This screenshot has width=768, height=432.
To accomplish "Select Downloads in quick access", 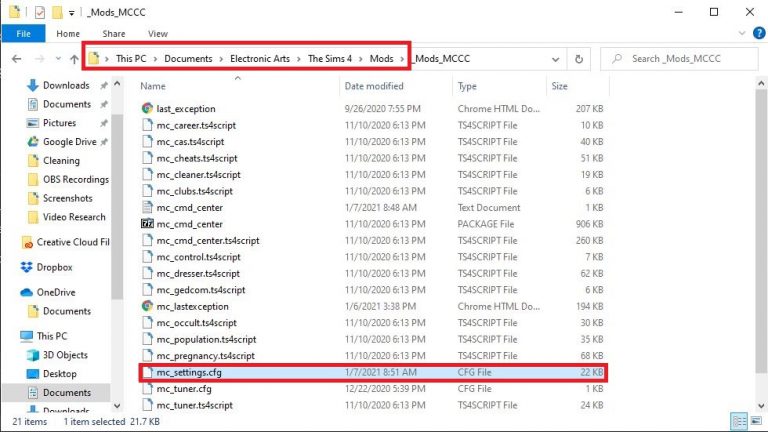I will pos(66,85).
